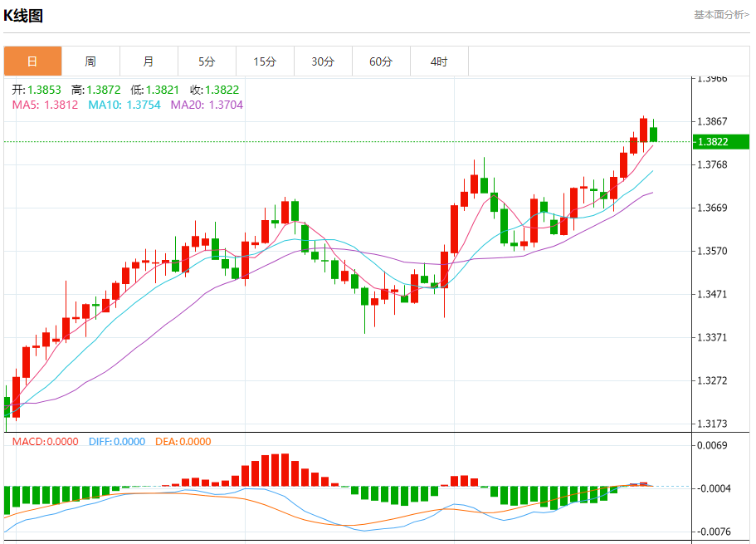The image size is (756, 544).
Task: Click the MA5: 1.3812 indicator label
Action: tap(45, 105)
